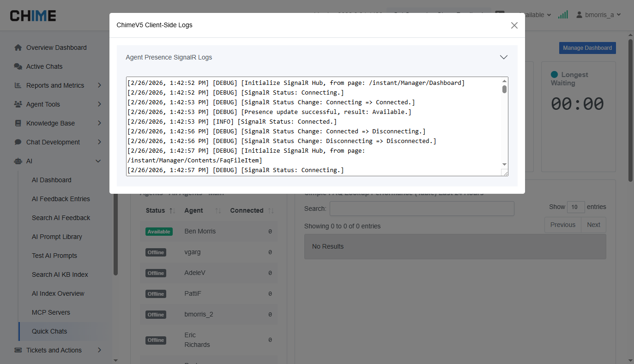Click the AI robot icon in sidebar
This screenshot has height=364, width=634.
18,161
